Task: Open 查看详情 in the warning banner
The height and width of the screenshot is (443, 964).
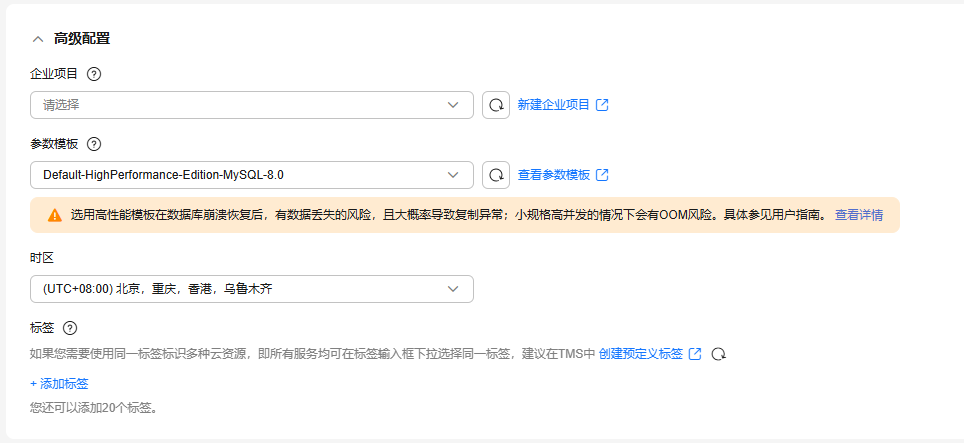Action: (x=858, y=215)
